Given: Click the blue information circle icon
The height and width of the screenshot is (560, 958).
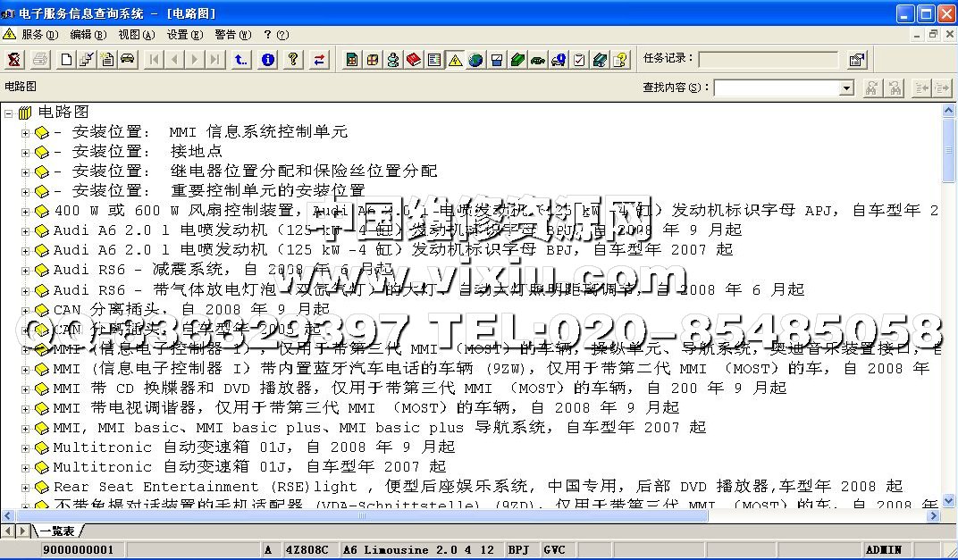Looking at the screenshot, I should pos(267,59).
